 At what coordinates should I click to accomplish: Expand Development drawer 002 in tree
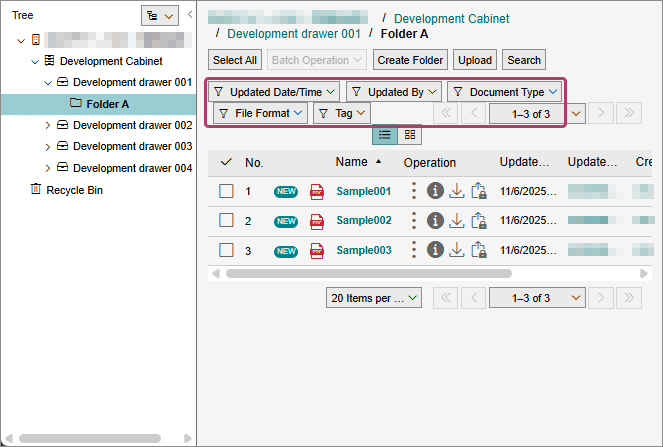coord(48,125)
